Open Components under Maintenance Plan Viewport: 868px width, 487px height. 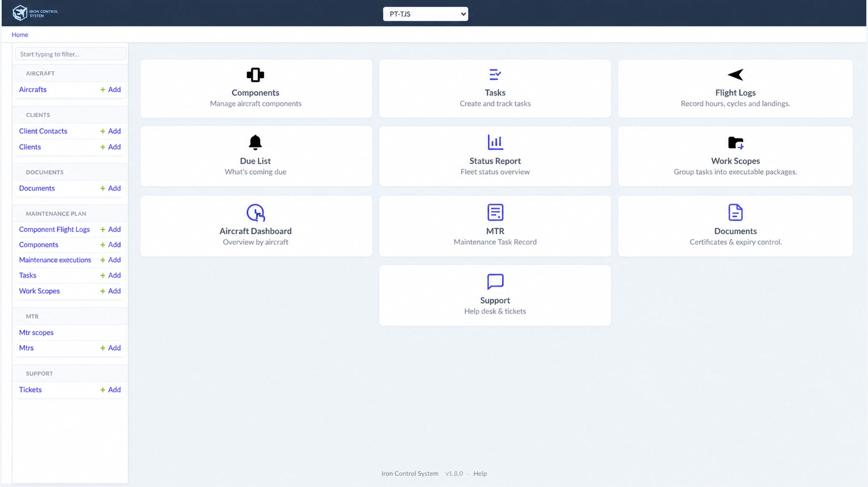tap(39, 245)
